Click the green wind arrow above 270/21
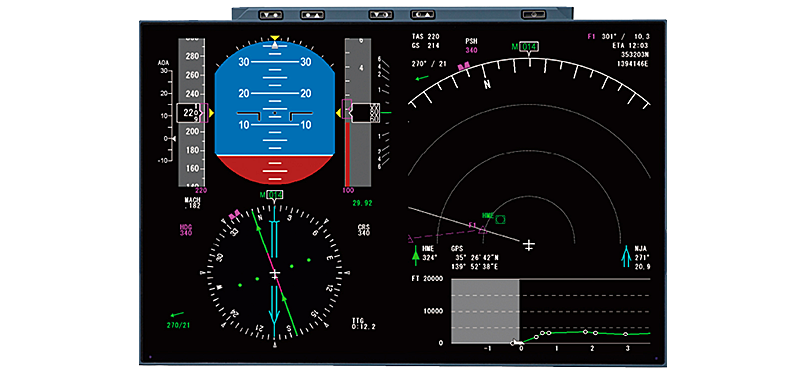This screenshot has width=800, height=372. [177, 314]
